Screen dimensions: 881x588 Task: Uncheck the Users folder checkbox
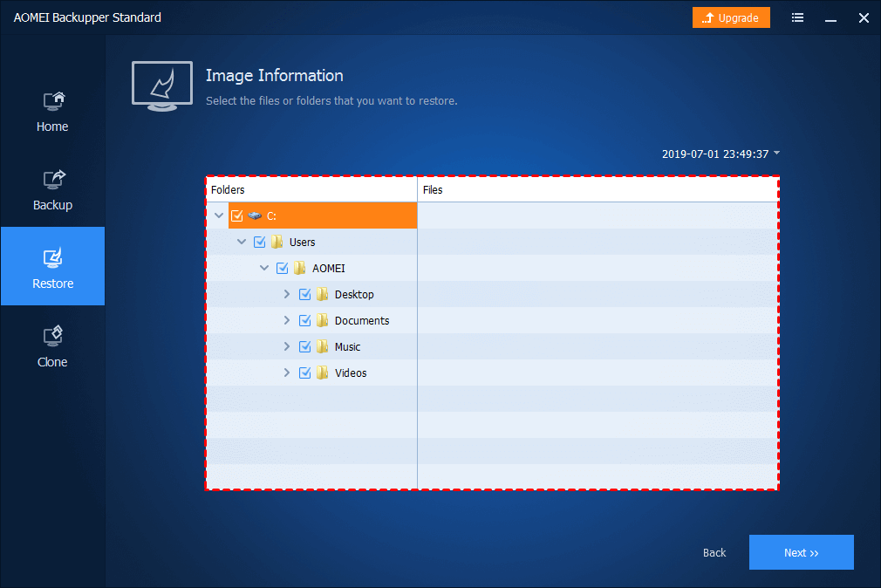260,242
